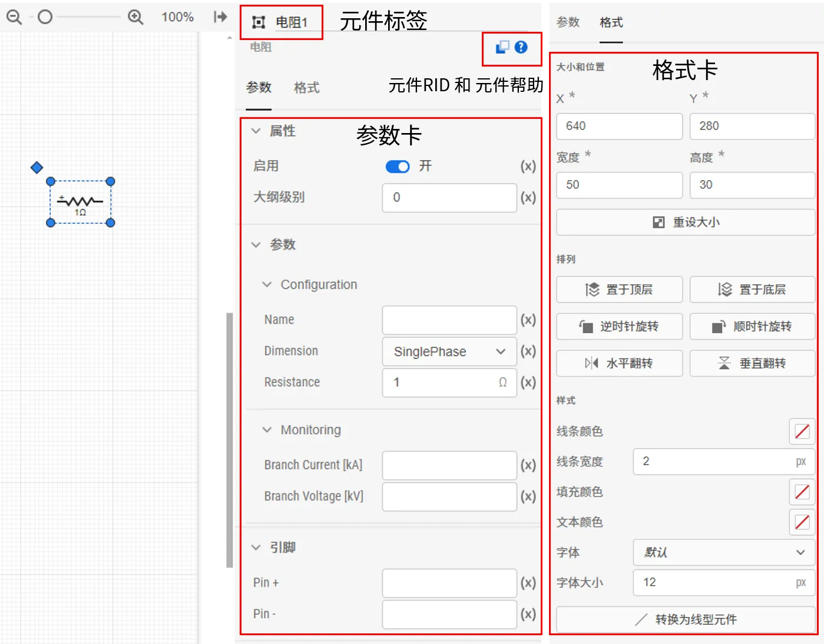Click the 逆时针旋转 button
Image resolution: width=824 pixels, height=644 pixels.
(x=620, y=327)
